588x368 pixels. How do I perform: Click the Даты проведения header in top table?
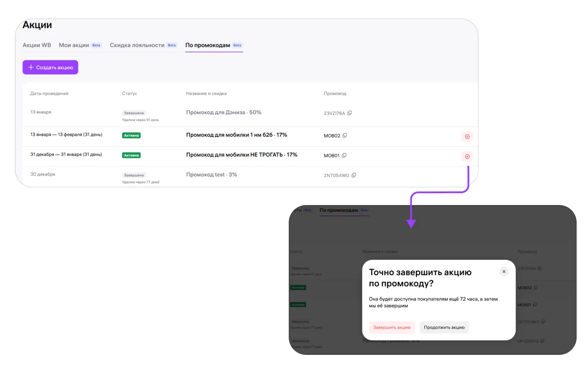49,93
